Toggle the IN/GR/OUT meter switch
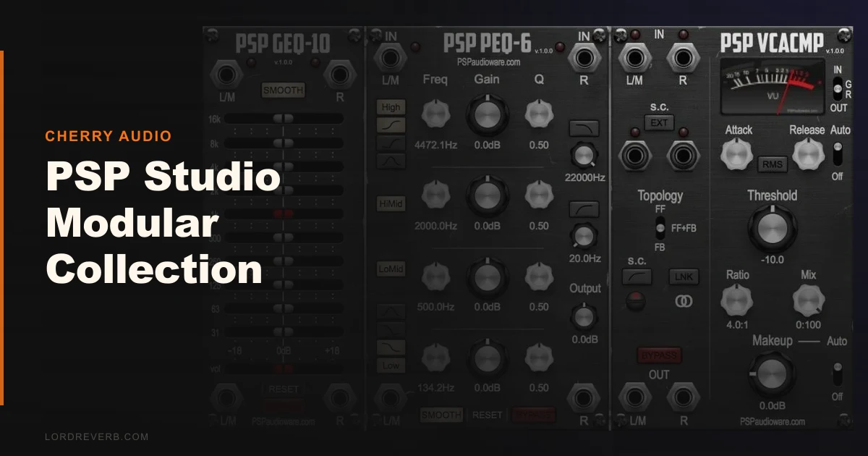868x456 pixels. click(x=838, y=88)
